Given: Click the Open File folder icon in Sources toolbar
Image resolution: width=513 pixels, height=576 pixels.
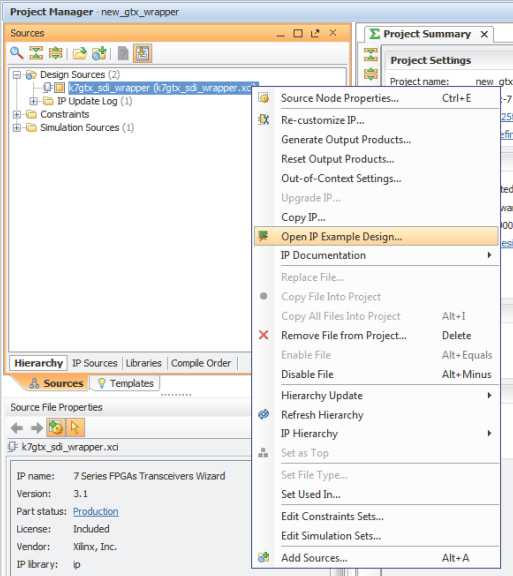Looking at the screenshot, I should pyautogui.click(x=79, y=54).
